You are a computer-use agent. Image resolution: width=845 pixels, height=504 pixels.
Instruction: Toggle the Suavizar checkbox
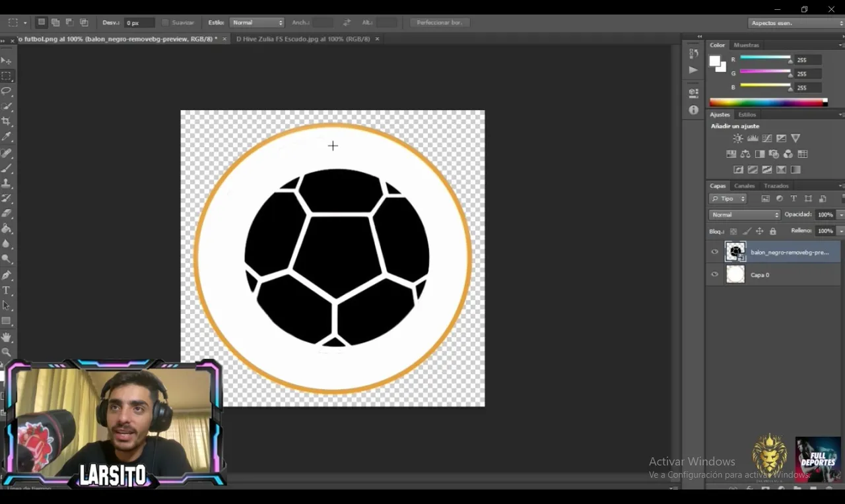point(165,22)
